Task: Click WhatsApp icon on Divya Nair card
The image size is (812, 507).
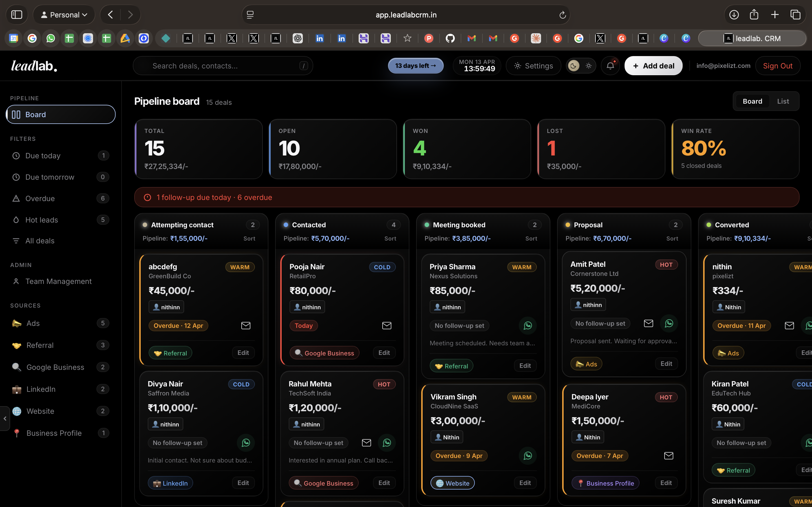Action: coord(246,442)
